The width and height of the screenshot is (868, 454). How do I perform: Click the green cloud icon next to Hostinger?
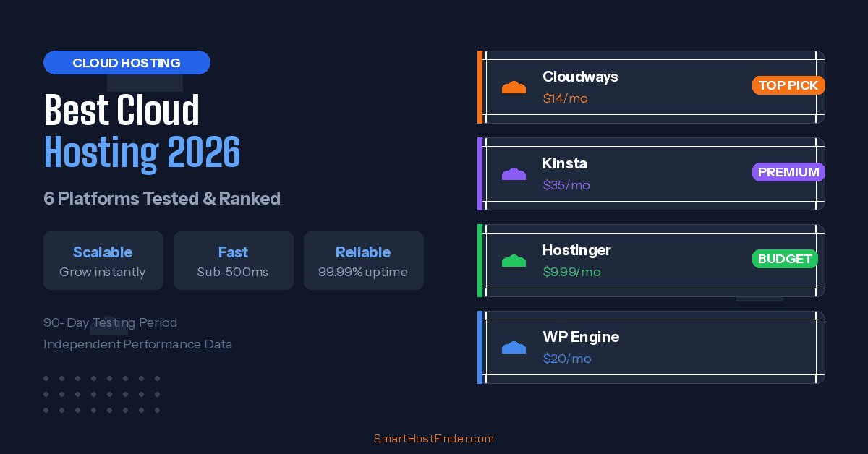click(514, 260)
